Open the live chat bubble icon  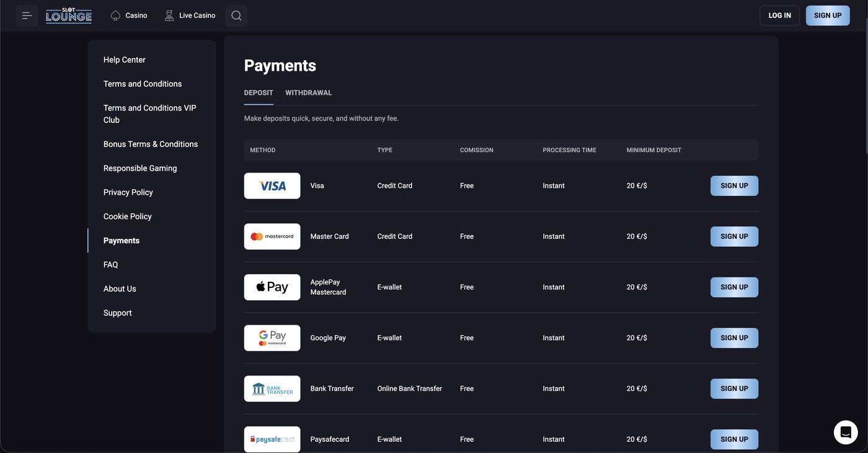(x=846, y=433)
